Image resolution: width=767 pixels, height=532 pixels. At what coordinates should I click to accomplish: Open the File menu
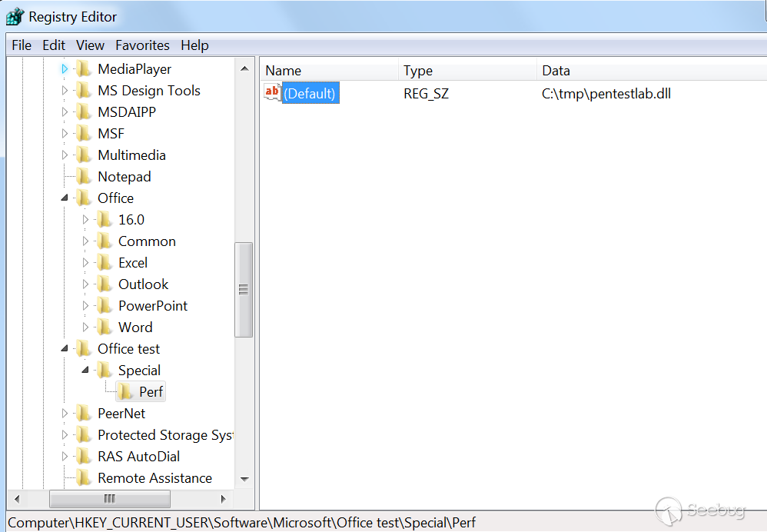pyautogui.click(x=22, y=45)
